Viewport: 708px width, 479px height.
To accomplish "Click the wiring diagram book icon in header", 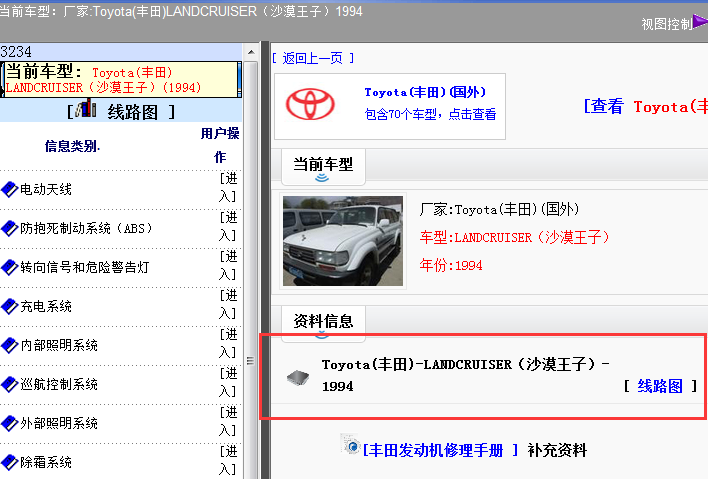I will click(x=86, y=108).
